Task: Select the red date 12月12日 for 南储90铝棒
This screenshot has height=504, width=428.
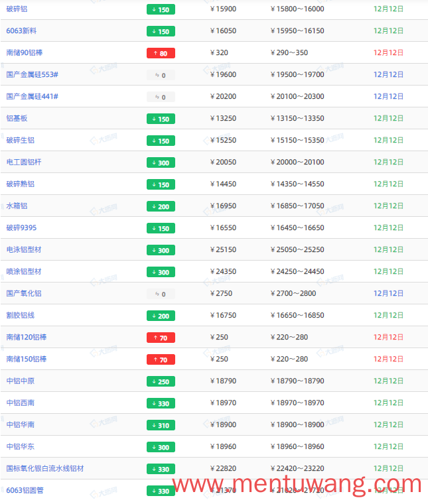Action: [388, 52]
